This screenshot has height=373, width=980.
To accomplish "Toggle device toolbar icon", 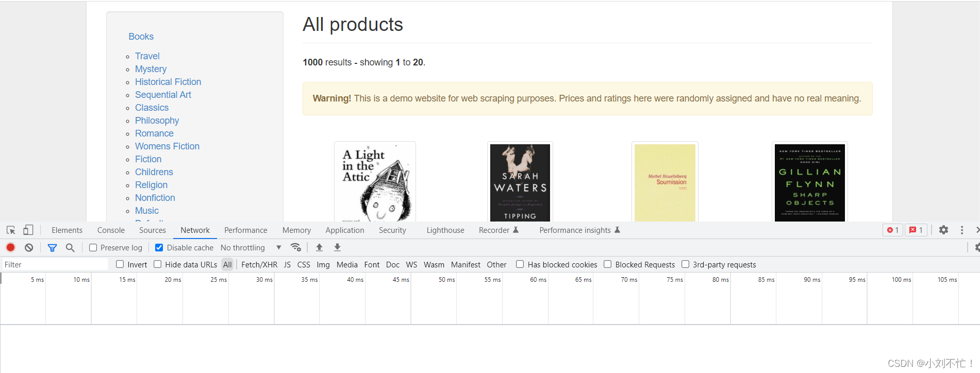I will point(28,230).
